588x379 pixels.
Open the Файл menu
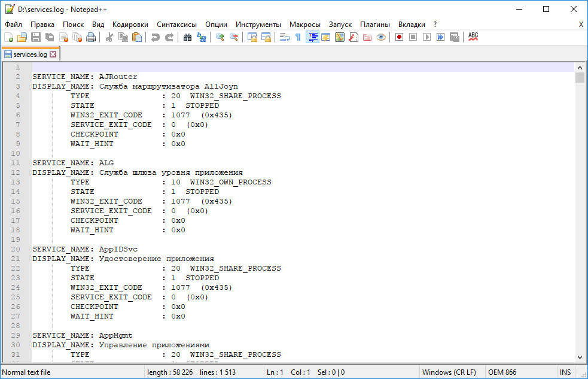[14, 25]
